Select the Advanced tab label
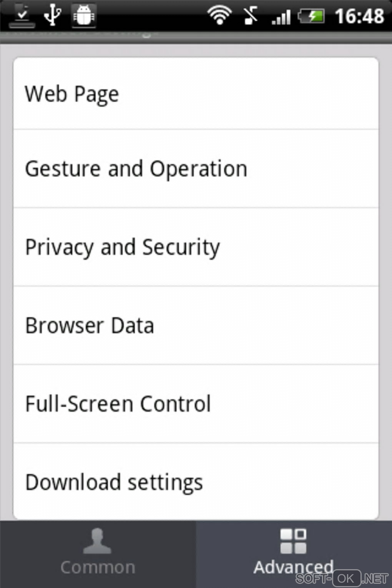The height and width of the screenshot is (588, 392). [x=293, y=567]
